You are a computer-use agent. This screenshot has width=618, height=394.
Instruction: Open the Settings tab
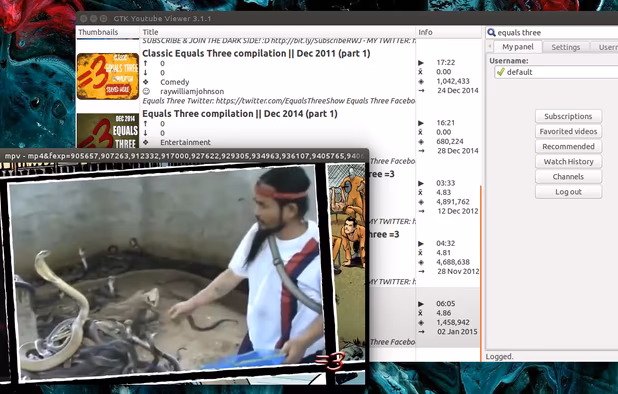point(566,47)
